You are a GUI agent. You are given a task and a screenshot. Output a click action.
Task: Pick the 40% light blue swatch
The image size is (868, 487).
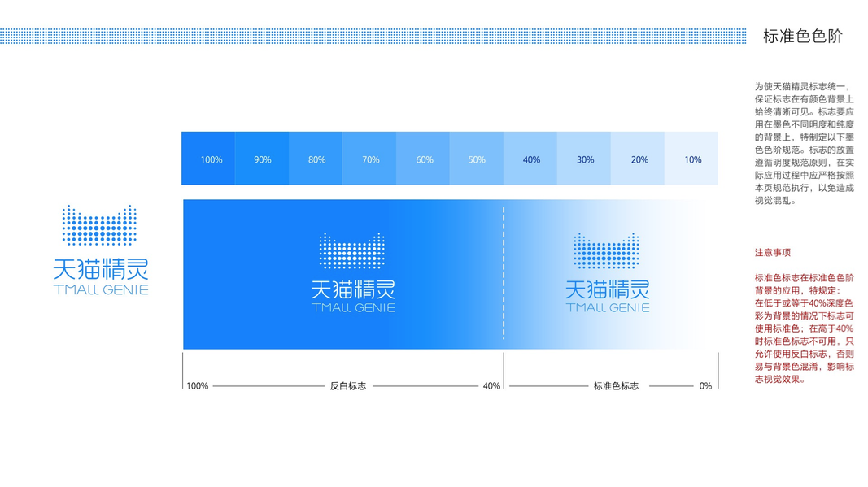coord(530,159)
